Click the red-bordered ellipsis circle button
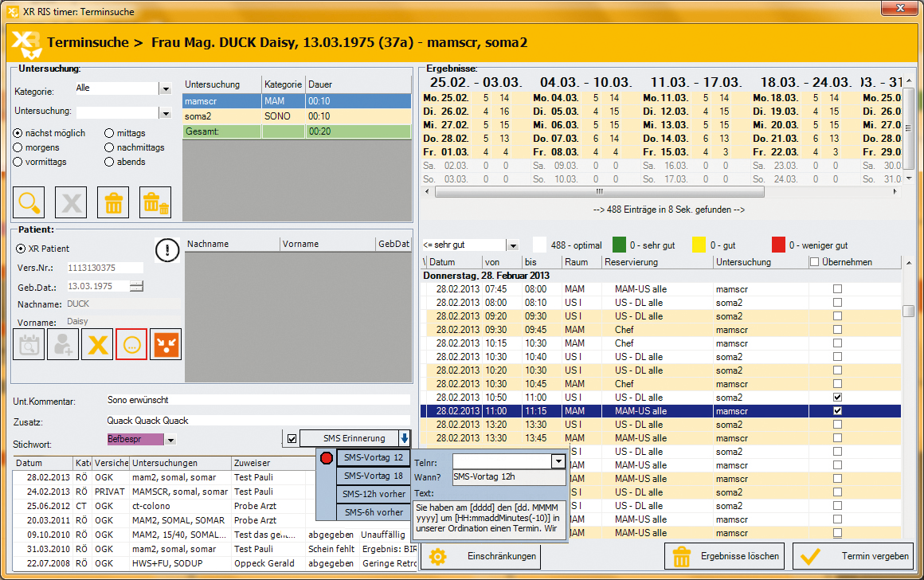The image size is (924, 580). [x=131, y=344]
